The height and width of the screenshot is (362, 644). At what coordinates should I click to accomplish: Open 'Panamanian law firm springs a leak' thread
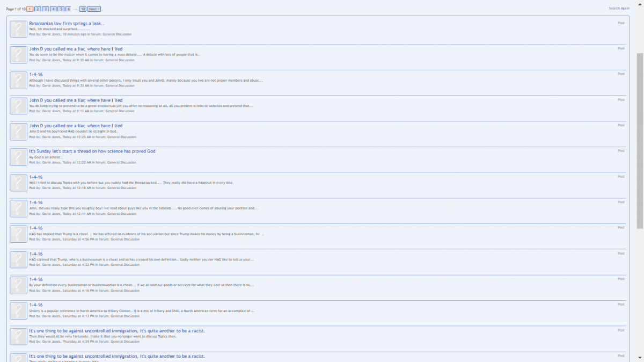(x=67, y=23)
